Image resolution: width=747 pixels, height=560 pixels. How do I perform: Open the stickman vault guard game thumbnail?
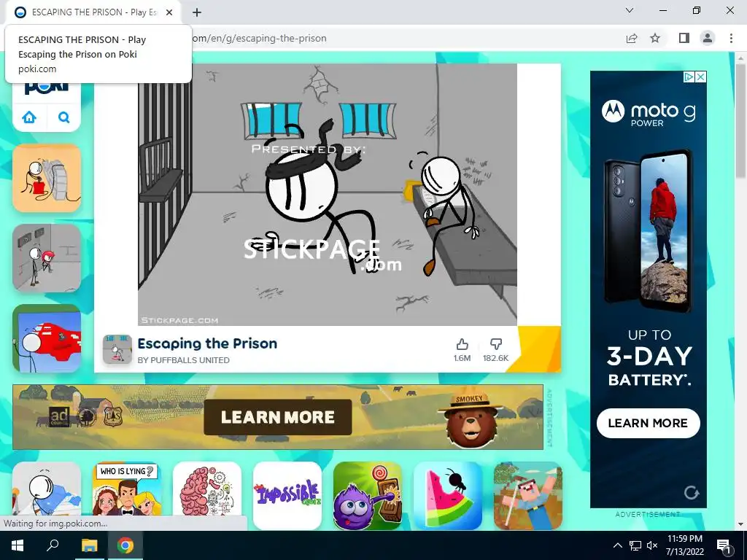[47, 258]
